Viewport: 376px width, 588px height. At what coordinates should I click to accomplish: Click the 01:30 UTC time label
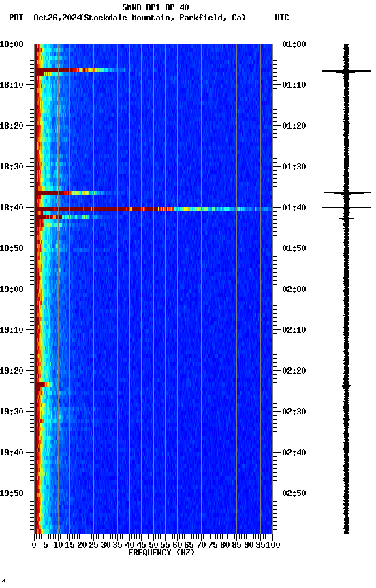point(294,167)
